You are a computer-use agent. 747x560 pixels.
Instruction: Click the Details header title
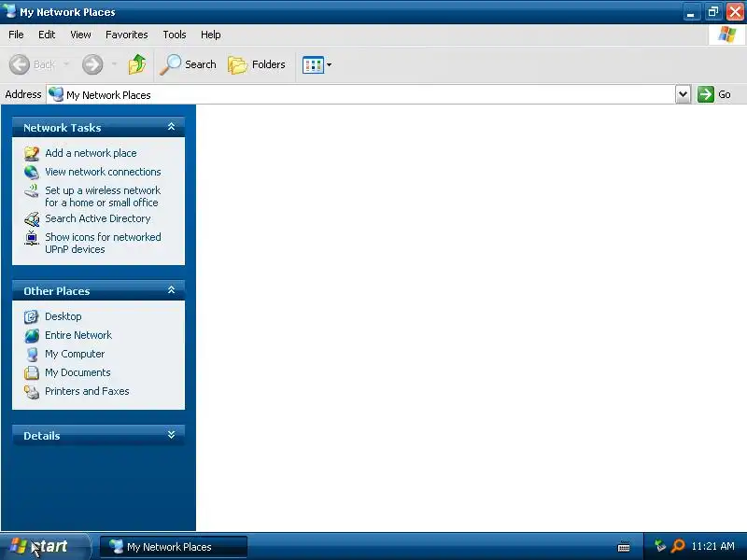coord(42,436)
